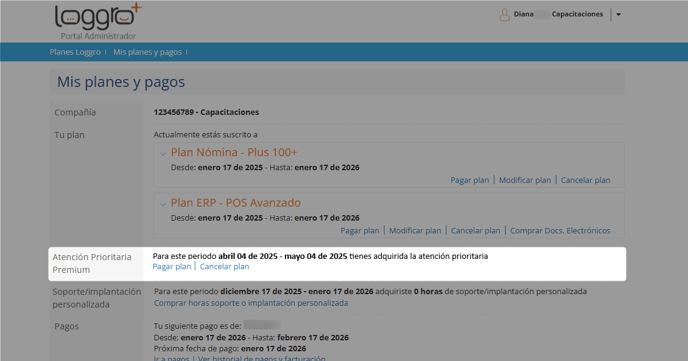
Task: Click Cancelar plan for Plan ERP
Action: 476,230
